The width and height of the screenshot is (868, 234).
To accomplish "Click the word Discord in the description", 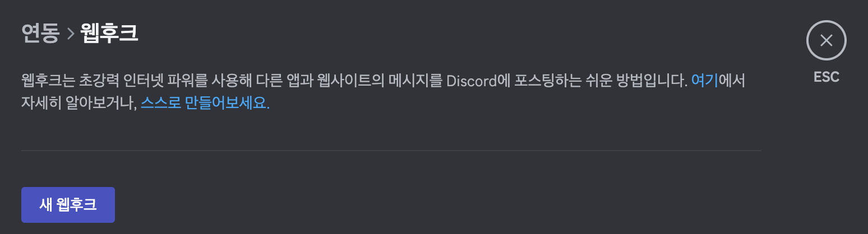I will [x=472, y=81].
